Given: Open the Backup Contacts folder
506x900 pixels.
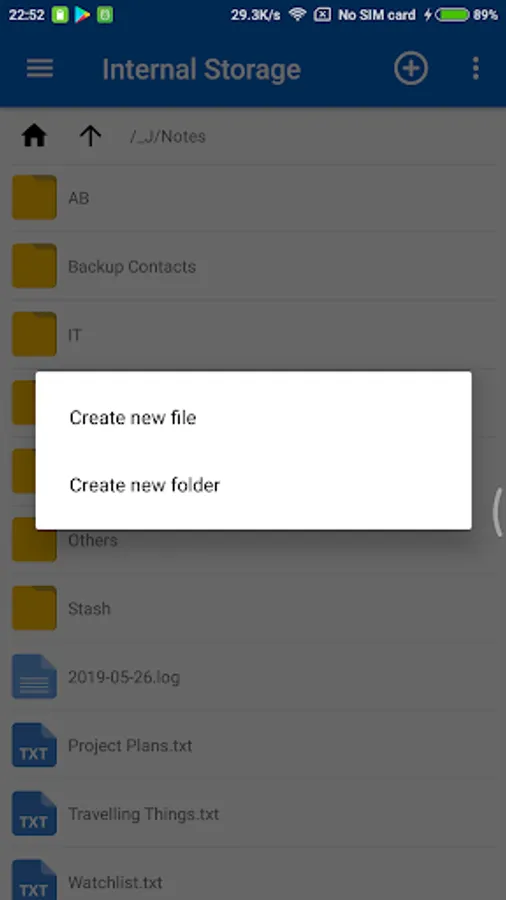Looking at the screenshot, I should 254,266.
